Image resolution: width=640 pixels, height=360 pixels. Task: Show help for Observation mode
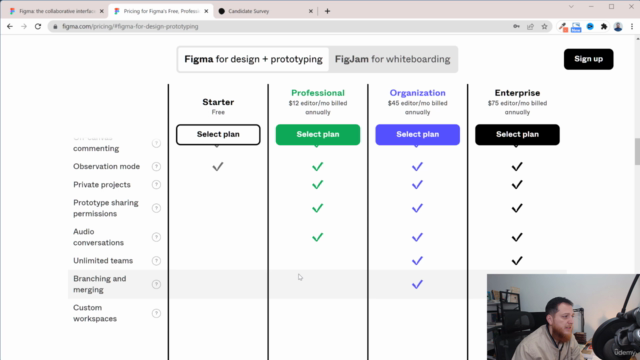pyautogui.click(x=156, y=167)
